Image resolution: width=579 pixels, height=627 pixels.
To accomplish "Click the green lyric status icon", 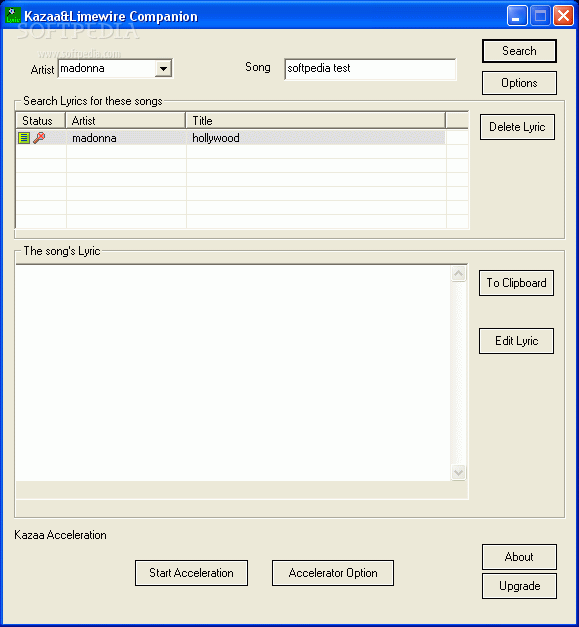I will click(x=24, y=138).
